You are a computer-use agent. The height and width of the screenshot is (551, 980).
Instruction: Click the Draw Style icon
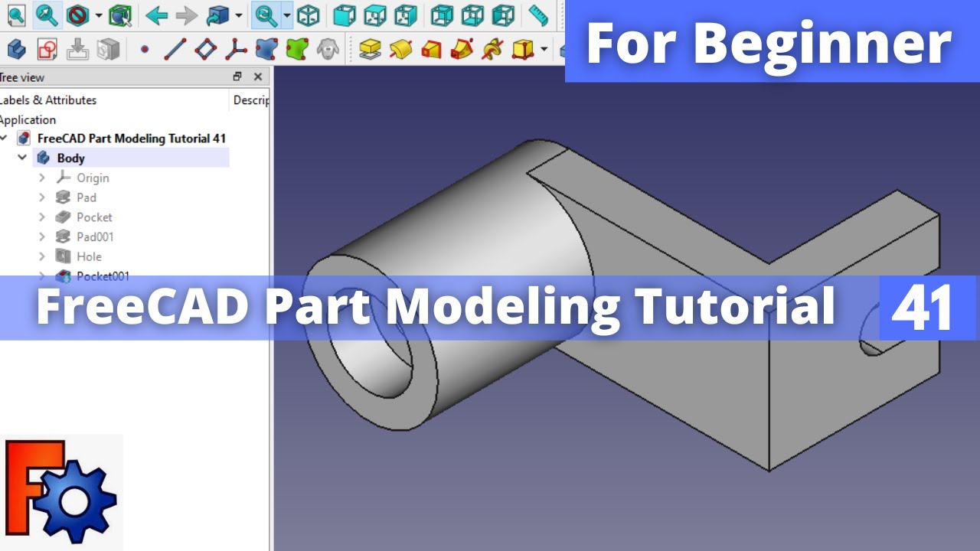77,15
